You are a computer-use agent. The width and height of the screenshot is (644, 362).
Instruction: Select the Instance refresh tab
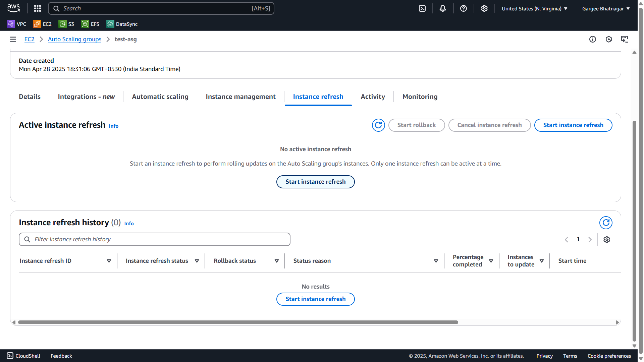tap(318, 97)
